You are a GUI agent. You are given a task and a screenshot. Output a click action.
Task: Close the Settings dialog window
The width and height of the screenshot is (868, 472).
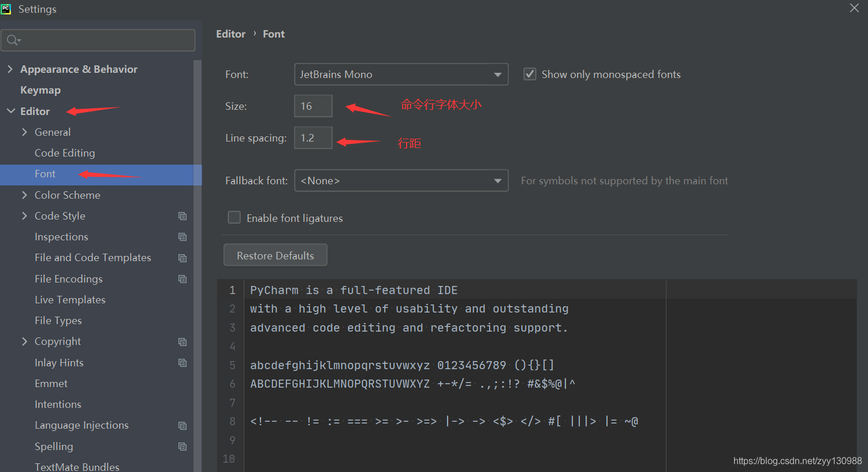coord(854,8)
